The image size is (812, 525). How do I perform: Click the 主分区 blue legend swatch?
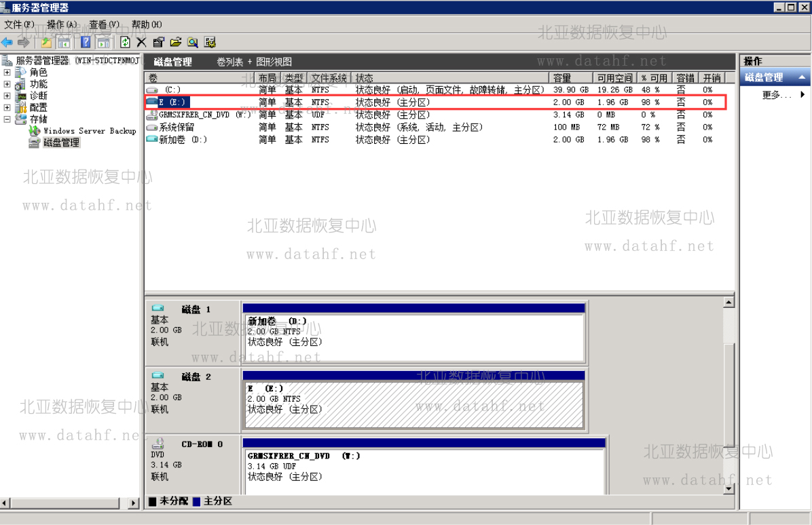pos(196,501)
